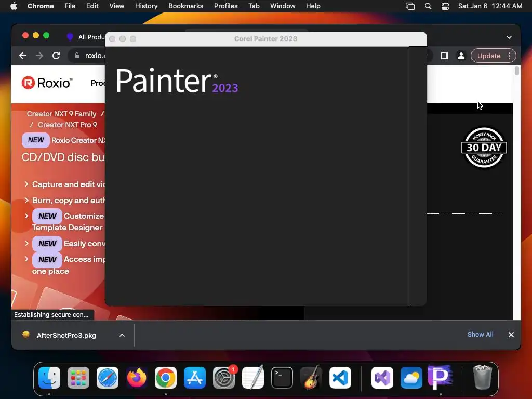Open the History menu

(146, 6)
